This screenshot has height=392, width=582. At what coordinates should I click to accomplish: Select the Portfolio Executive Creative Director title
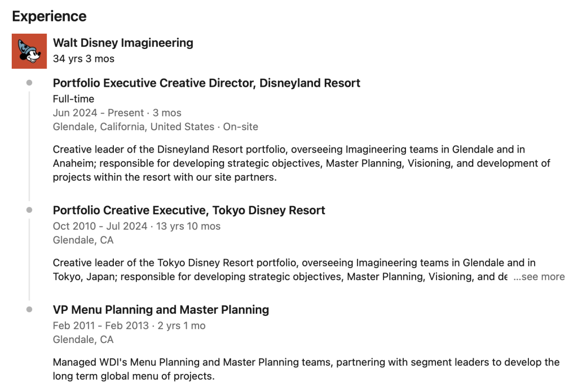pyautogui.click(x=206, y=83)
